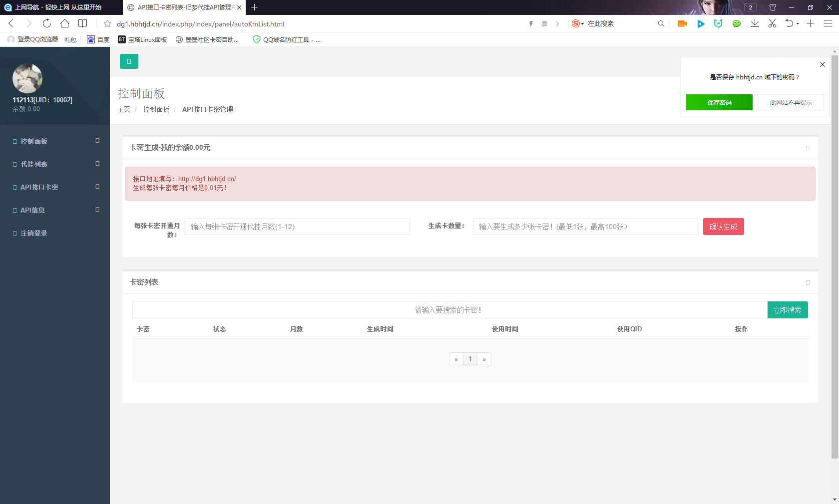
Task: Open the 百度 bookmark
Action: click(98, 39)
